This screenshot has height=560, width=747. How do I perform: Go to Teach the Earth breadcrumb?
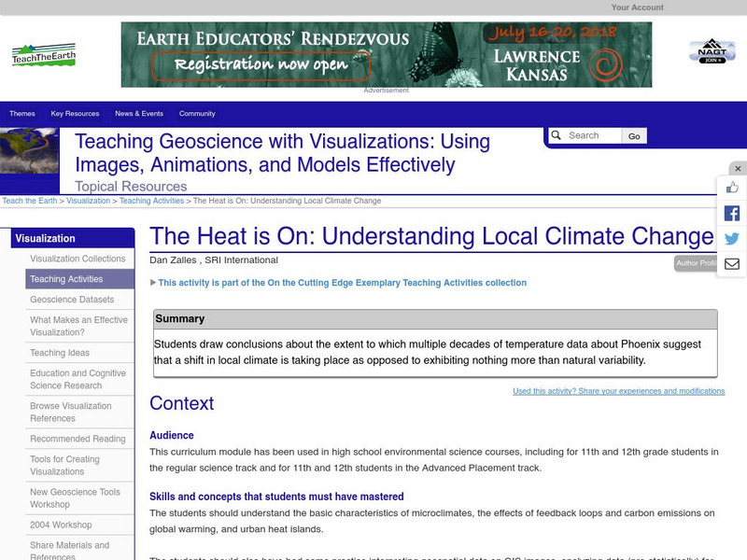click(x=30, y=201)
